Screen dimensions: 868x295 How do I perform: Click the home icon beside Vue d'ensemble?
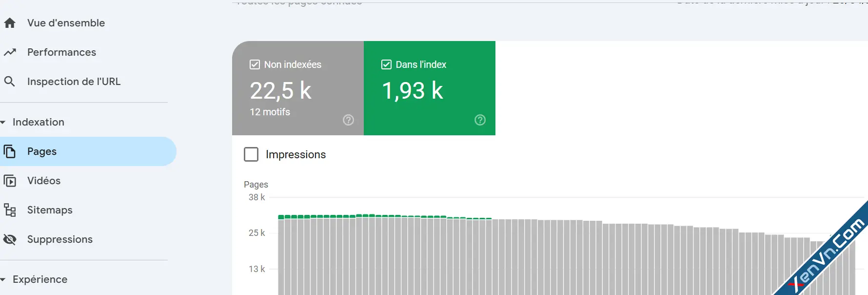[x=10, y=23]
